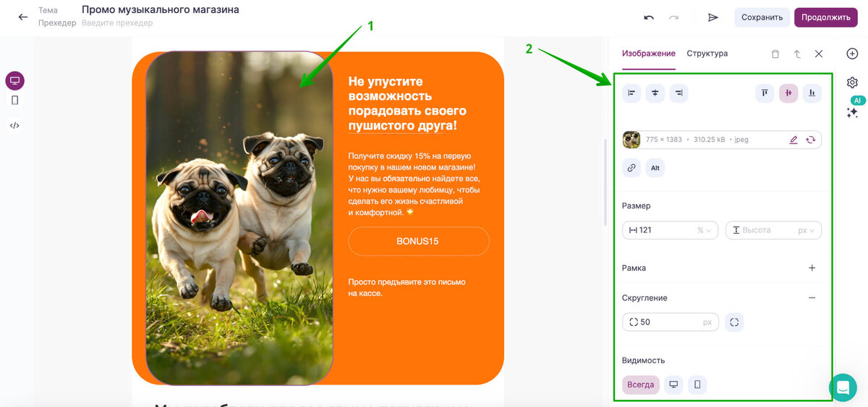Open the support chat widget
This screenshot has height=407, width=868.
click(842, 387)
